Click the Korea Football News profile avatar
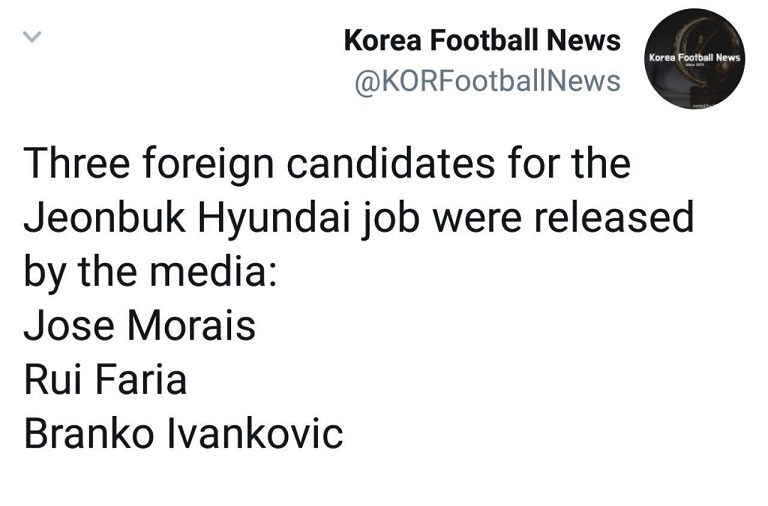The image size is (768, 506). 695,59
